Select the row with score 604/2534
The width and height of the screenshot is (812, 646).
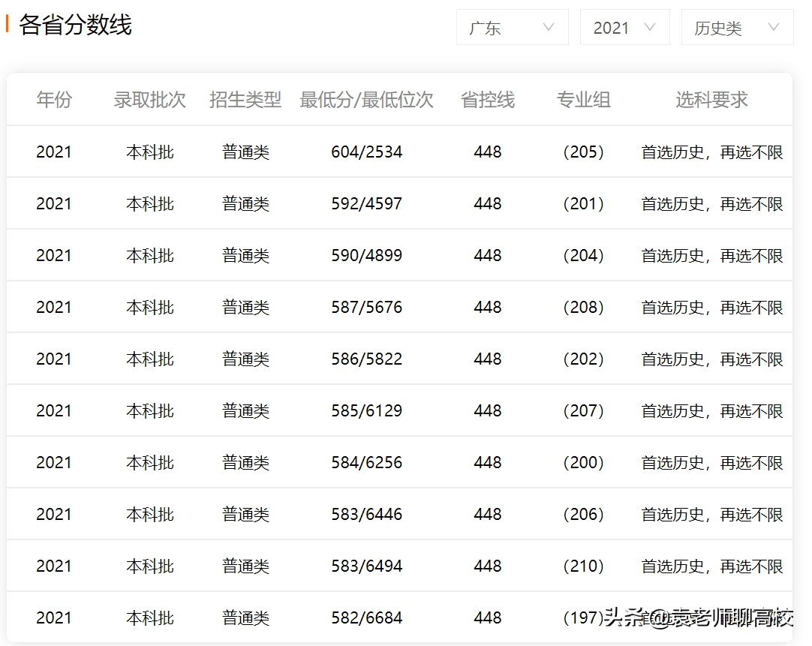pos(366,151)
